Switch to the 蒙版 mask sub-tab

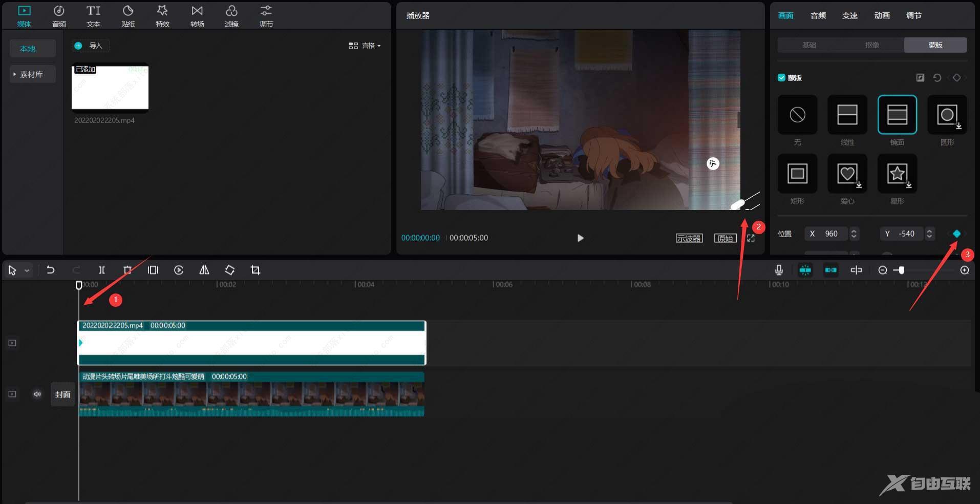tap(935, 45)
